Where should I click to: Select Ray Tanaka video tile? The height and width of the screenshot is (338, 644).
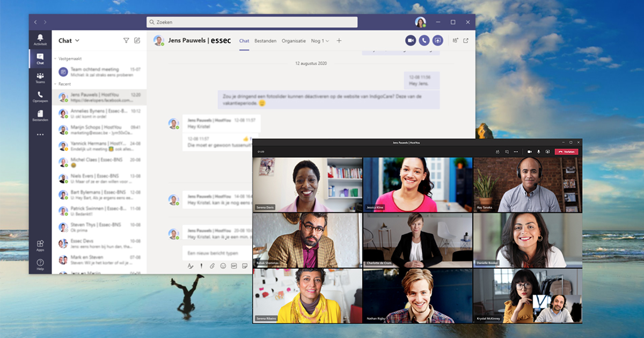pyautogui.click(x=528, y=185)
